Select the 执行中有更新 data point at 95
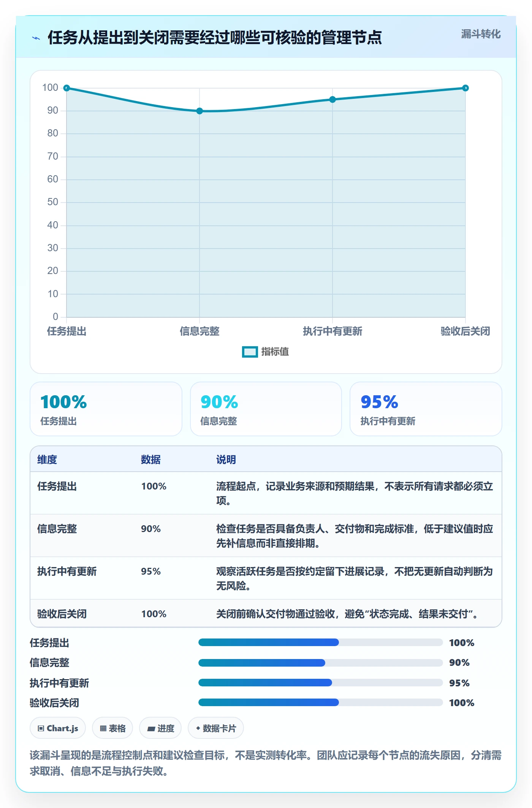 point(332,100)
